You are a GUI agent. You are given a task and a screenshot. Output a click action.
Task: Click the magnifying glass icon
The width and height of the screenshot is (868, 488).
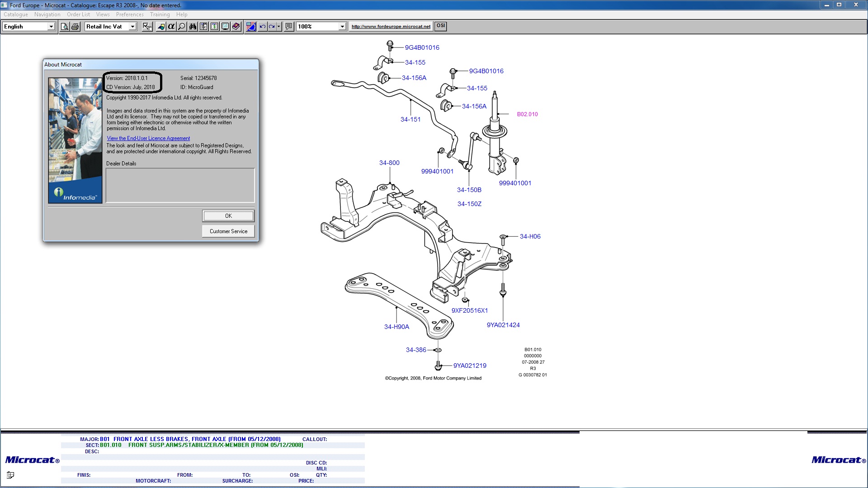pos(182,27)
